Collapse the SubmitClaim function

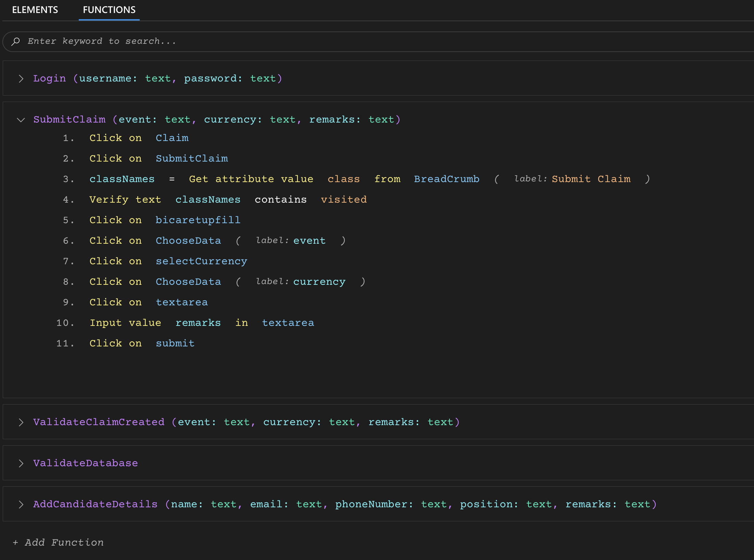21,120
